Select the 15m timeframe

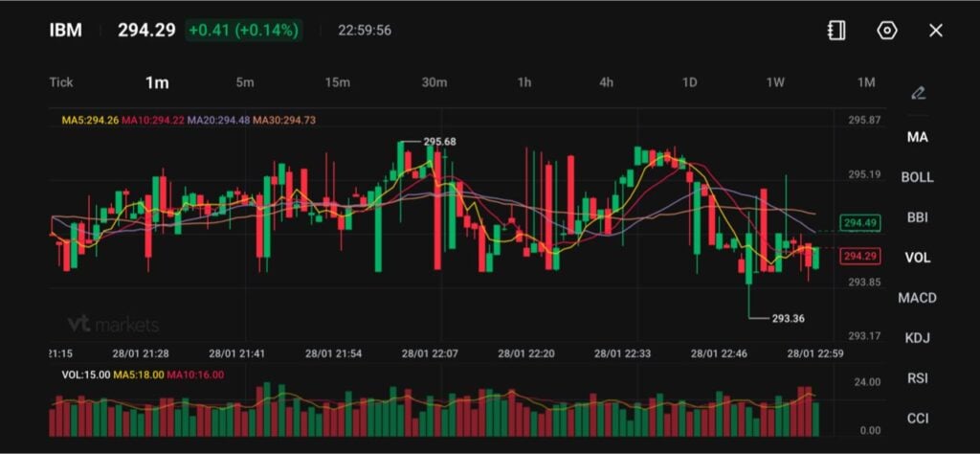point(337,82)
